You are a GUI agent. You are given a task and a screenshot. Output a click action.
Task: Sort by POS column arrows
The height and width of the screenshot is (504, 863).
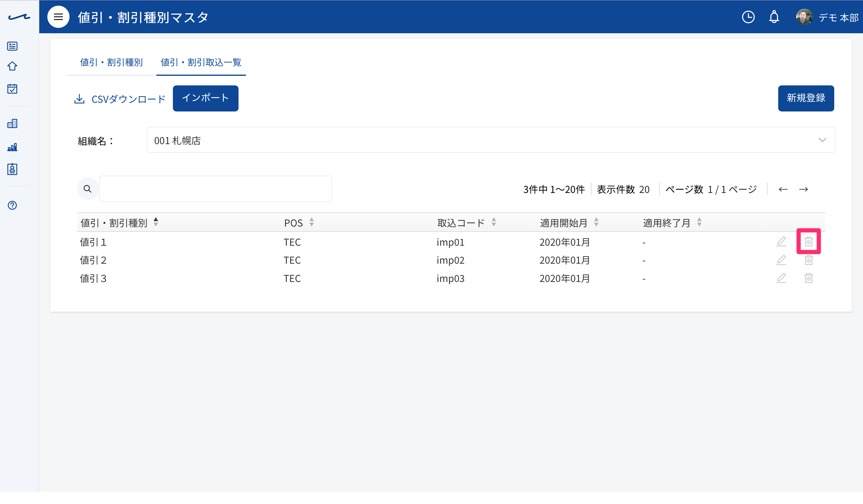click(x=312, y=222)
